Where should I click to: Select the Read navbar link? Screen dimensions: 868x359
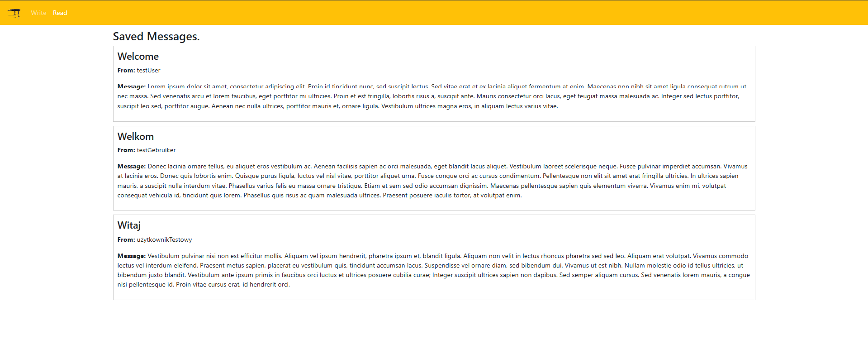tap(60, 13)
